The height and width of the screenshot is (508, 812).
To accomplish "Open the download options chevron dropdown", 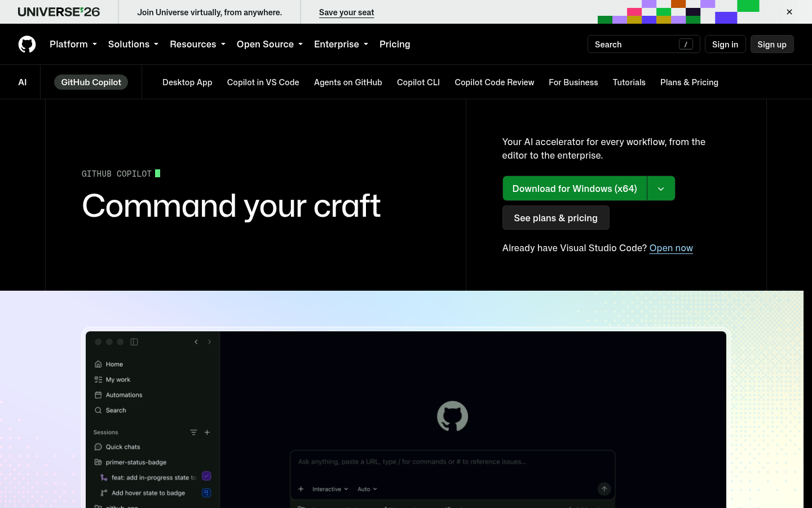I will tap(661, 189).
